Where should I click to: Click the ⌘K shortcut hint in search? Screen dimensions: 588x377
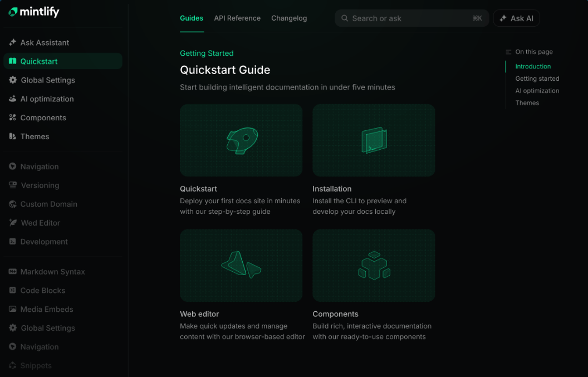pos(477,18)
